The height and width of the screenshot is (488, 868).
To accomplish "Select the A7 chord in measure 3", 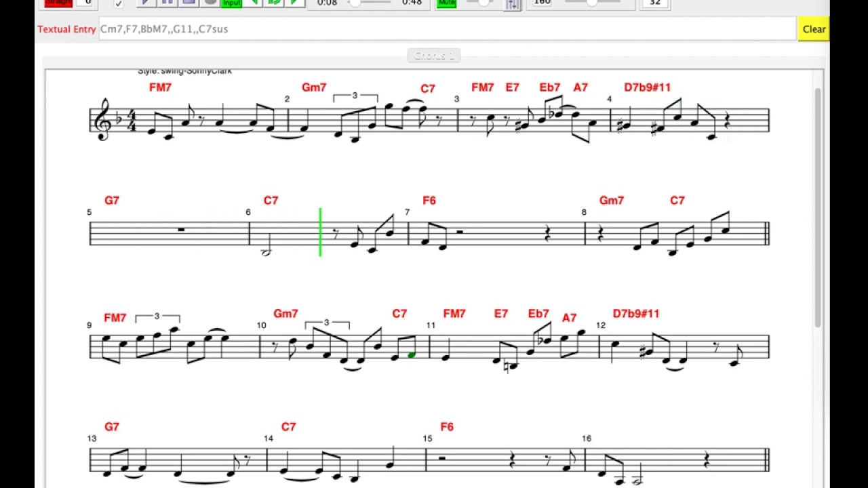I will click(x=580, y=87).
